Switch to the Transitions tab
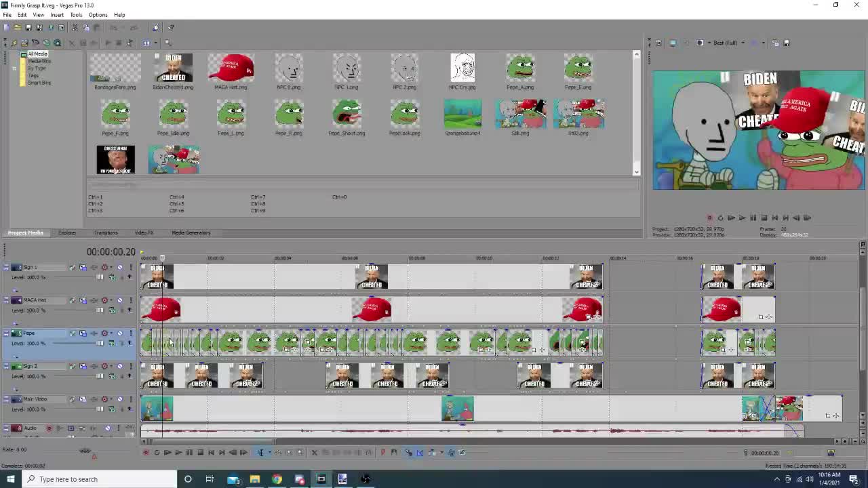Screen dimensions: 868x488 click(106, 232)
